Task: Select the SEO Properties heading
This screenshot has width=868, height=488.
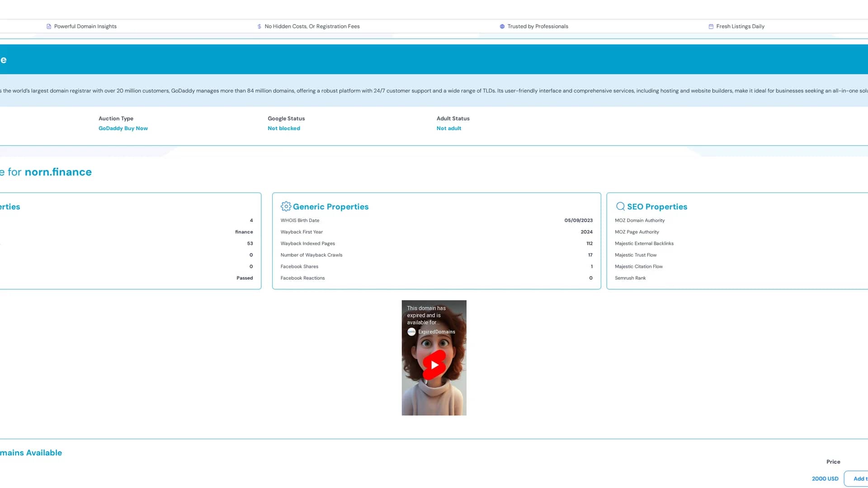Action: 657,206
